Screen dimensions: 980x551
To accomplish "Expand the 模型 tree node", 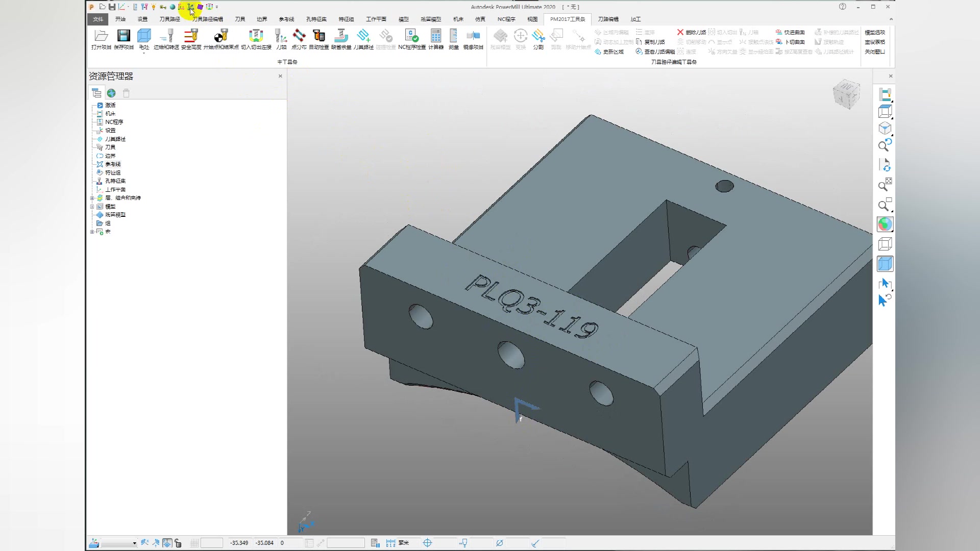I will [x=92, y=207].
